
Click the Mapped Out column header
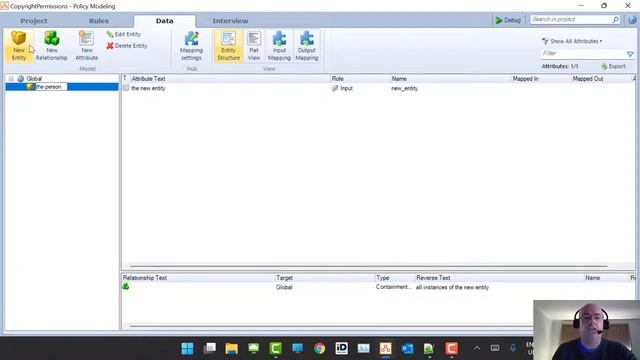click(588, 79)
